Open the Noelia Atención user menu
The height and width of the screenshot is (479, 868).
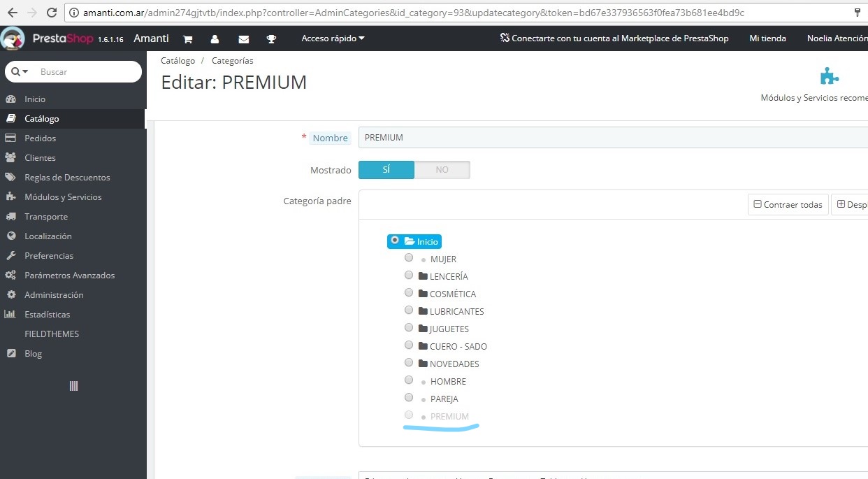[837, 38]
